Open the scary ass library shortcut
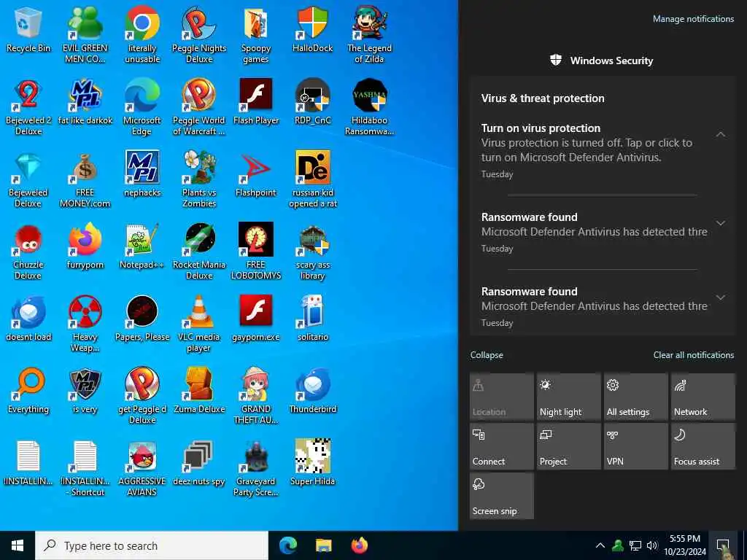This screenshot has height=560, width=747. [x=312, y=251]
